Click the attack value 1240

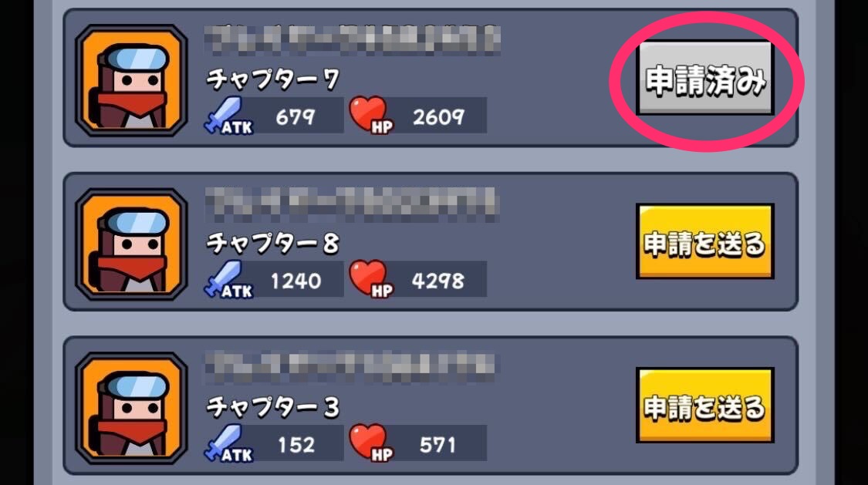(296, 281)
